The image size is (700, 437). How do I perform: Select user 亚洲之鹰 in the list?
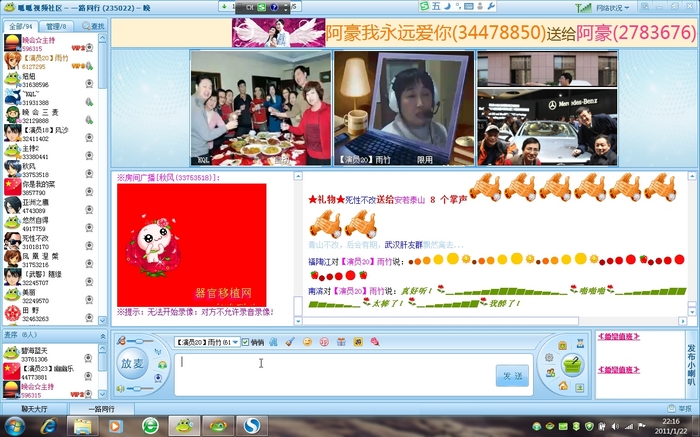pyautogui.click(x=50, y=206)
